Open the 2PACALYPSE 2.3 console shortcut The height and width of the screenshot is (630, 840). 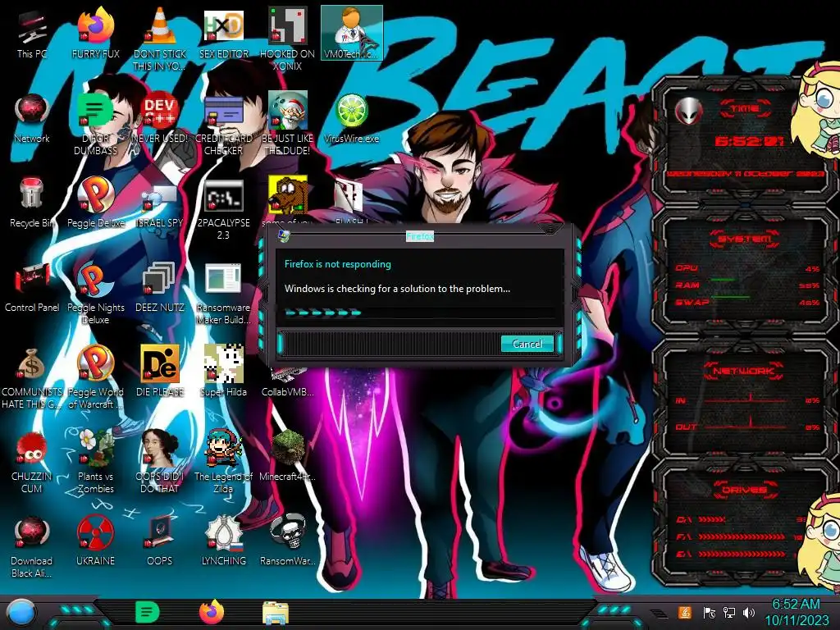[x=223, y=209]
